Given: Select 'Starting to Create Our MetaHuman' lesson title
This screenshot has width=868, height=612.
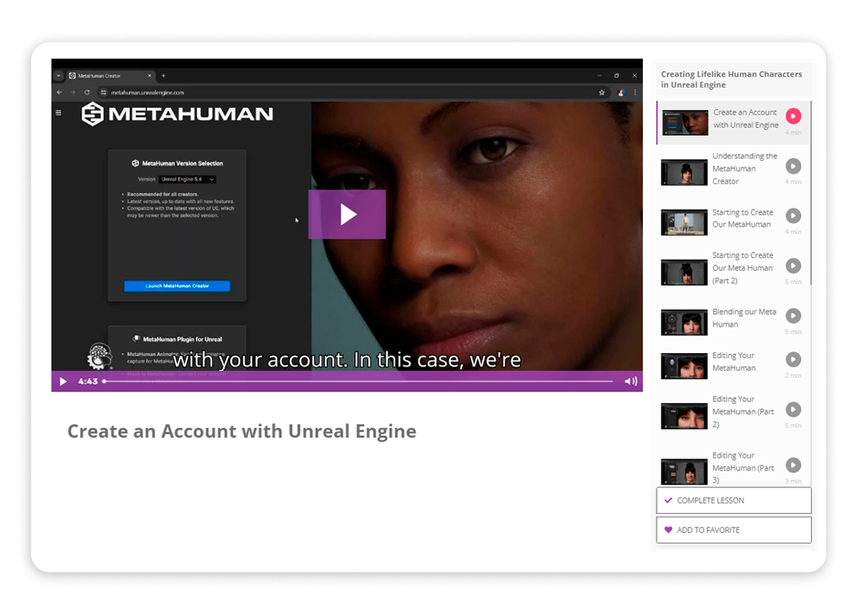Looking at the screenshot, I should coord(743,218).
